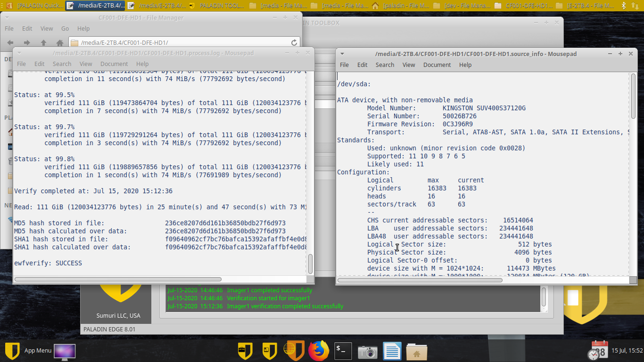The height and width of the screenshot is (362, 644).
Task: Click process.log vertical scrollbar thumb
Action: pyautogui.click(x=310, y=264)
